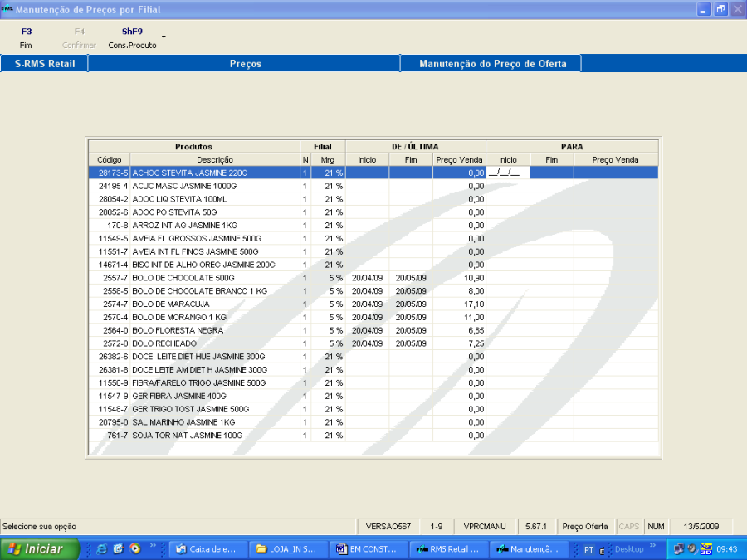Select row AVEIA FL GROSSOS JASMINE 500G

click(373, 239)
